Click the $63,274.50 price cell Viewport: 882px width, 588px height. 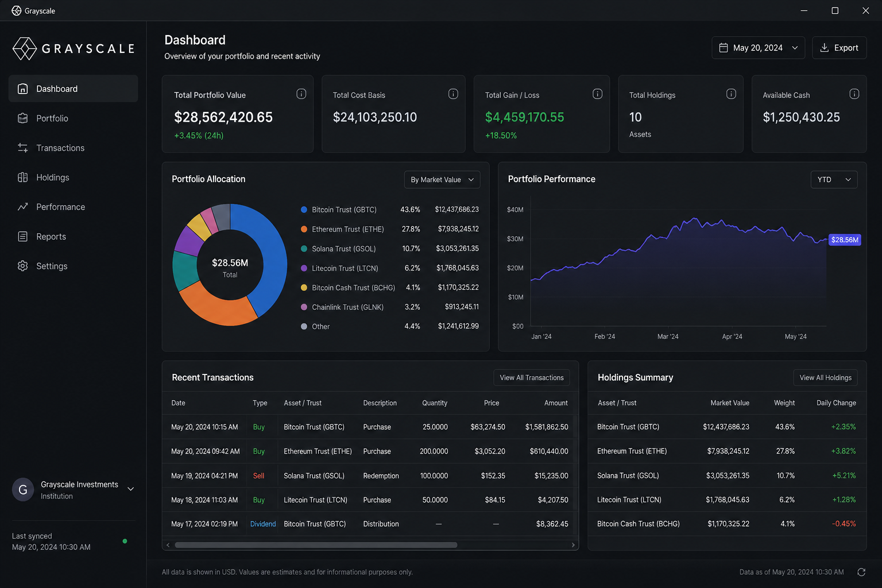tap(488, 427)
